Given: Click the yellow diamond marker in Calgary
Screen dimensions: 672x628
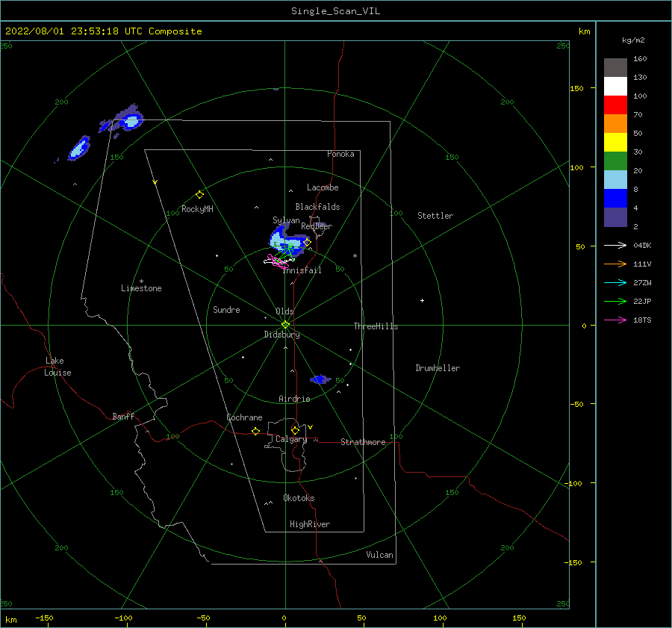Looking at the screenshot, I should [x=295, y=430].
